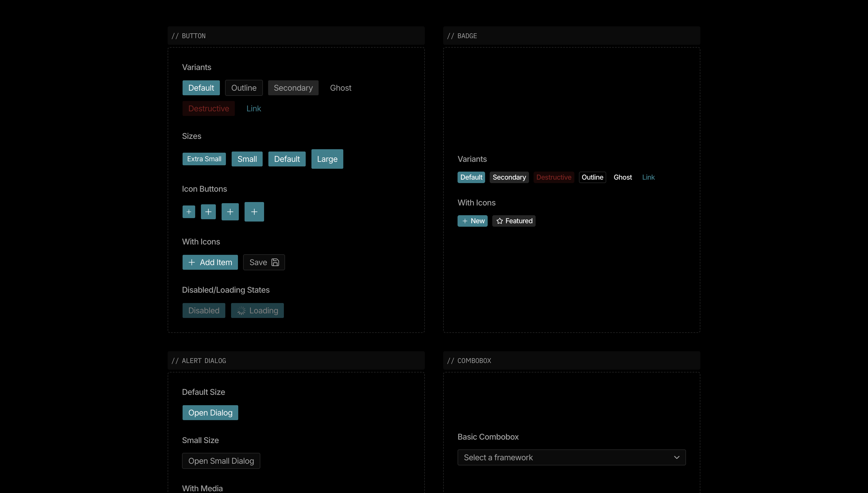Click the Small Size heading
This screenshot has width=868, height=493.
click(200, 440)
